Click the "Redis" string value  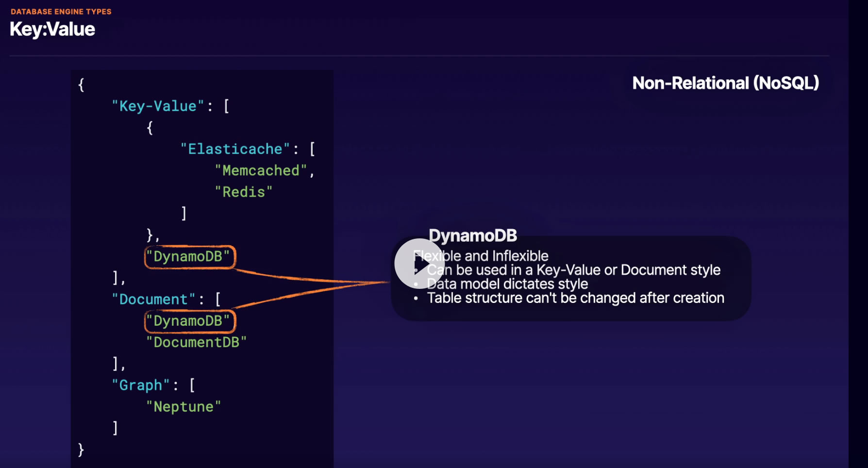click(x=244, y=192)
